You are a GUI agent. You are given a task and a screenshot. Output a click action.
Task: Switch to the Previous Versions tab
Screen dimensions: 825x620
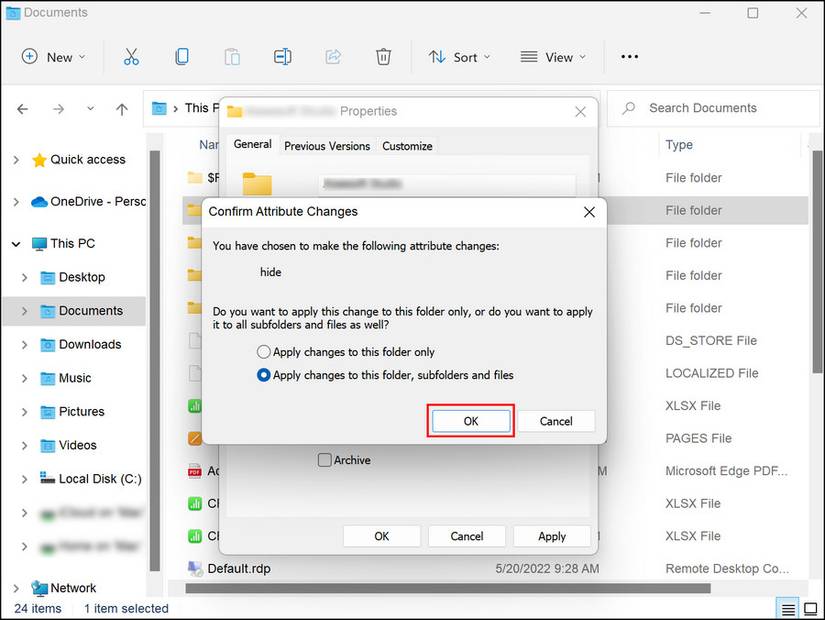tap(327, 145)
